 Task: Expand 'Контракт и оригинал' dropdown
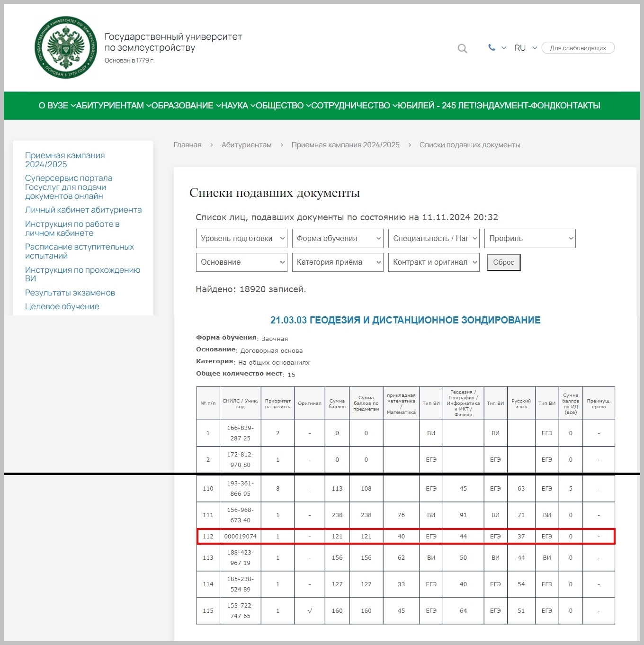pos(434,262)
